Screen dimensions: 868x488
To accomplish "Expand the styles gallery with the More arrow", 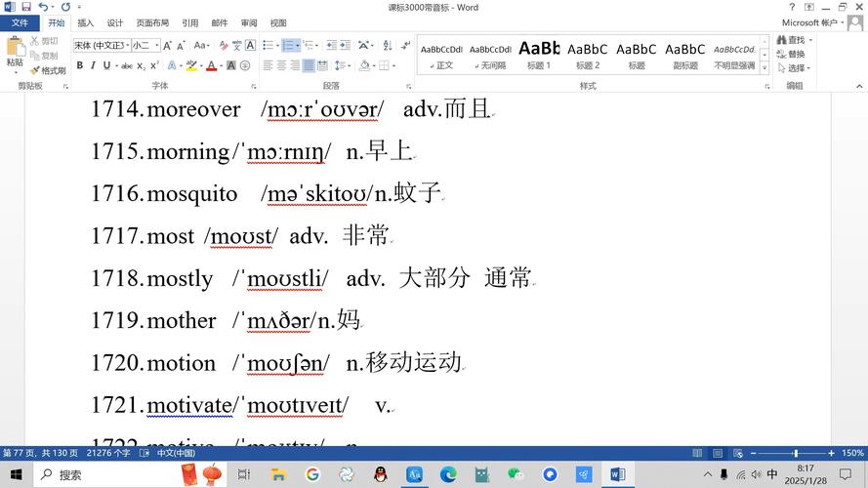I will [765, 67].
